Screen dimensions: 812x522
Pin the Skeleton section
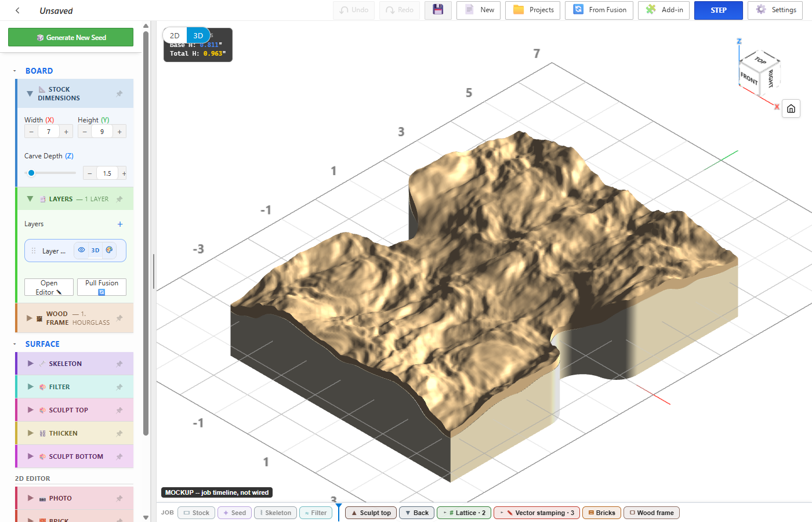pos(119,364)
